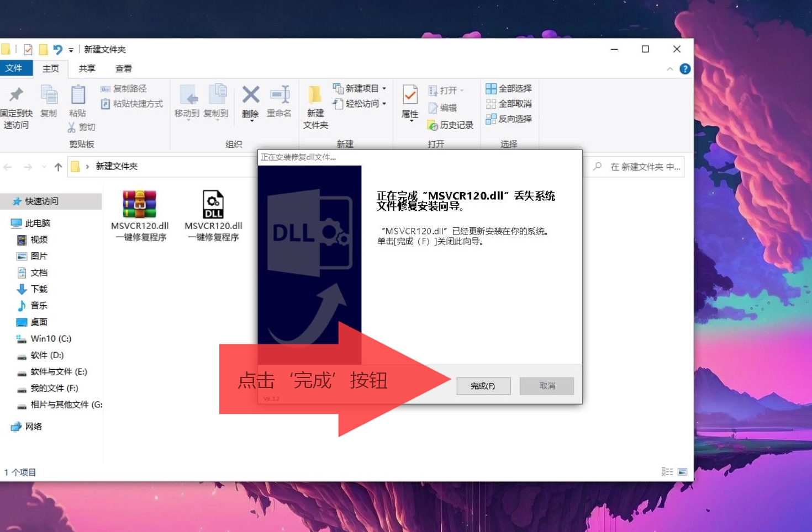This screenshot has height=532, width=812.
Task: Click the folder icon at title bar left
Action: (5, 49)
